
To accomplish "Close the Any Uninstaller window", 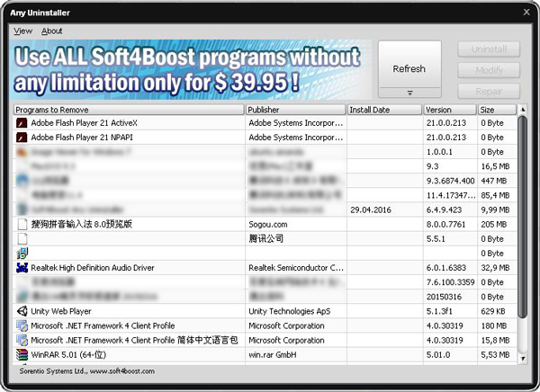I will coord(526,12).
